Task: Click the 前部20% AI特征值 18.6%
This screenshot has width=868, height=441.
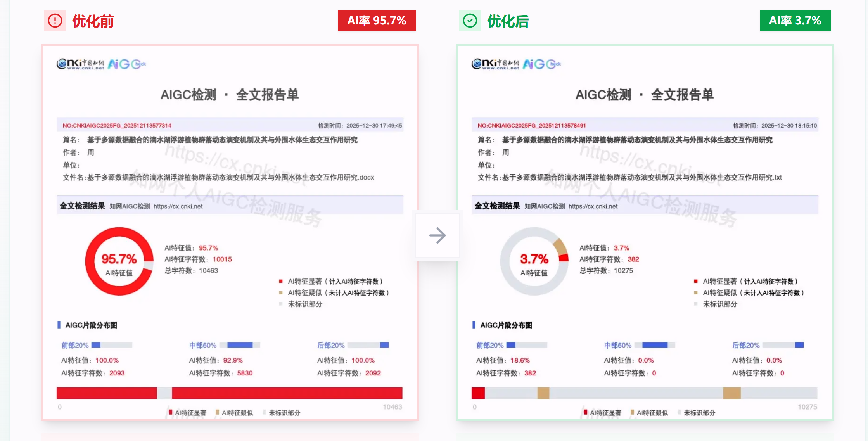Action: pos(520,360)
